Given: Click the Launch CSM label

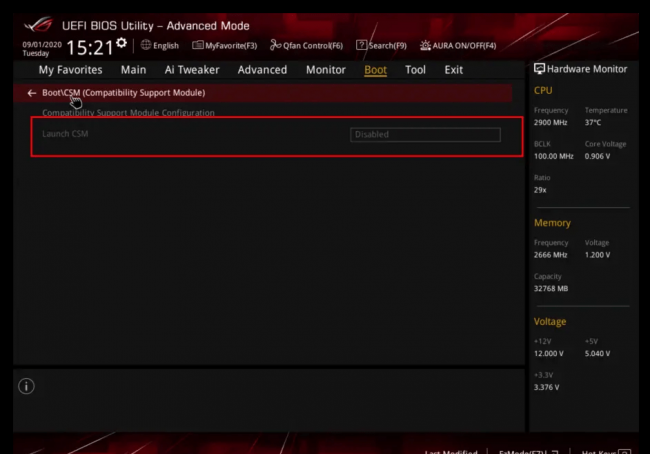Looking at the screenshot, I should tap(65, 134).
